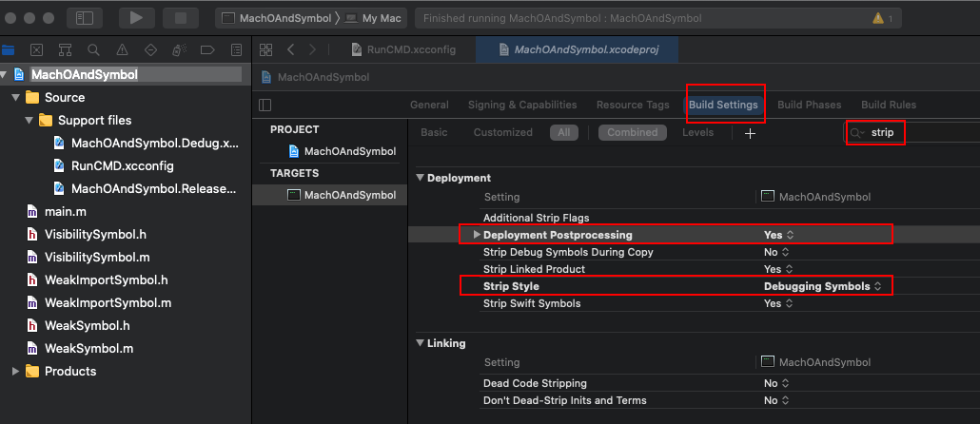The image size is (980, 424).
Task: Choose the My Mac run destination
Action: [373, 18]
